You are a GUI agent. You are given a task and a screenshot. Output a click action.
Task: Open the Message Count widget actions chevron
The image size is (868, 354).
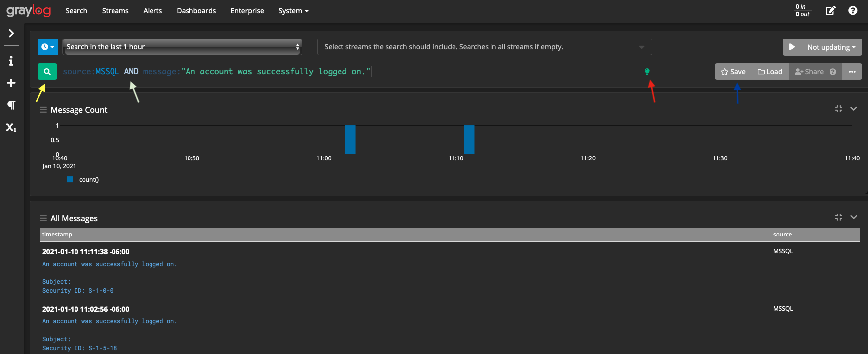854,109
